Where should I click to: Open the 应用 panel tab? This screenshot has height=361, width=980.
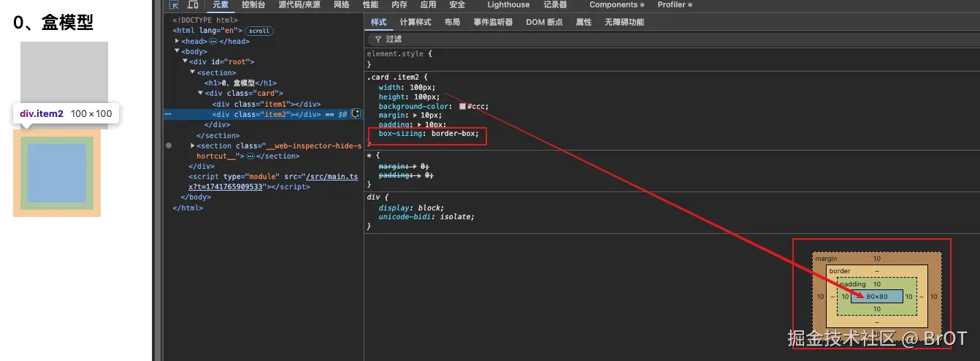(428, 5)
